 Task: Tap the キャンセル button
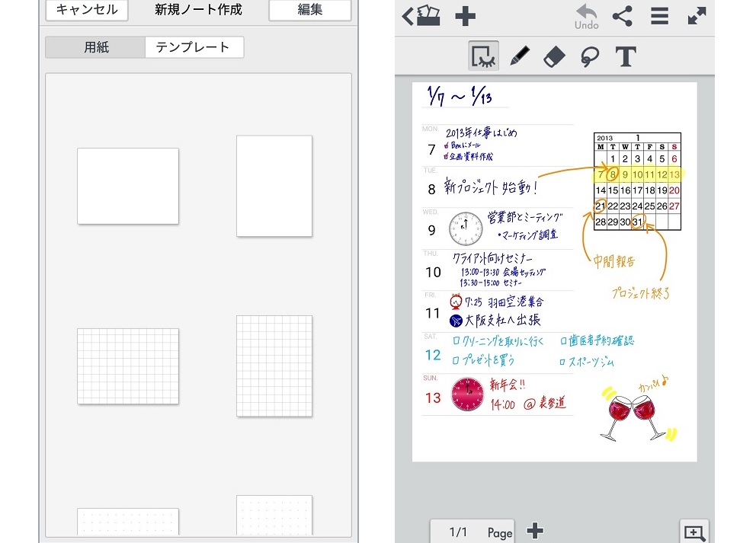[87, 10]
